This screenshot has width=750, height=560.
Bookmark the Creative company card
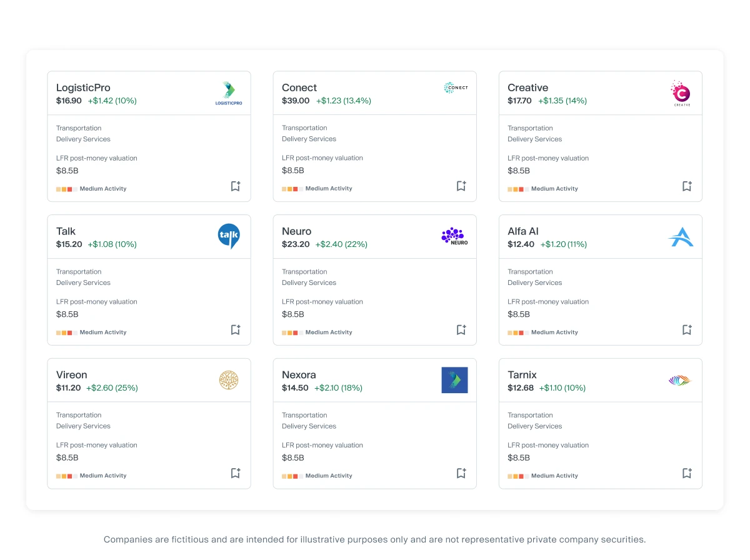(x=686, y=186)
